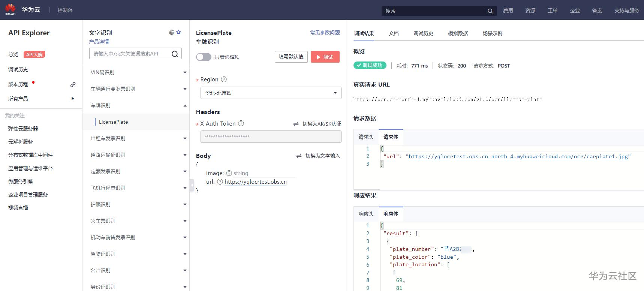This screenshot has width=644, height=291.
Task: Select the 请求体 tab
Action: coord(391,137)
